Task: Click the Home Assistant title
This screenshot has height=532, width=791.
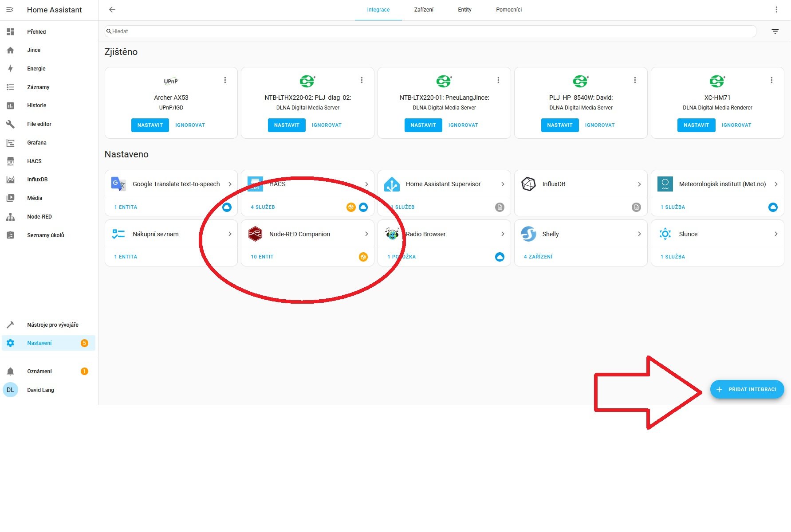Action: click(x=55, y=10)
